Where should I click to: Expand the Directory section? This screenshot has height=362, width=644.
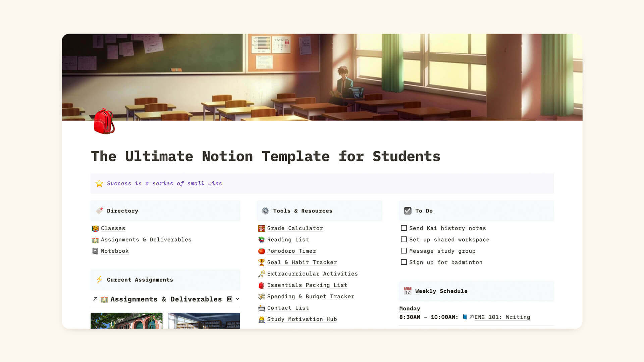point(122,210)
